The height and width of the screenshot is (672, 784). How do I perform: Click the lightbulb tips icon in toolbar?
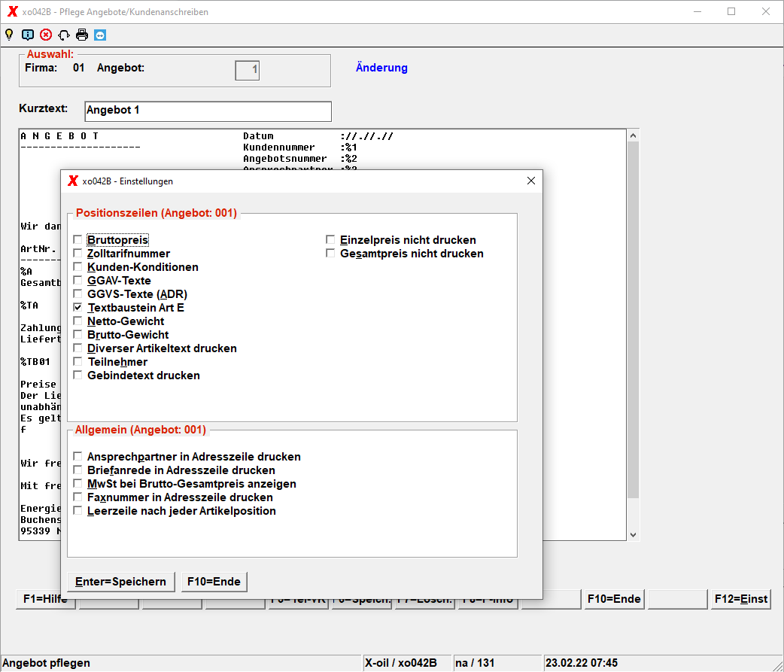point(9,35)
